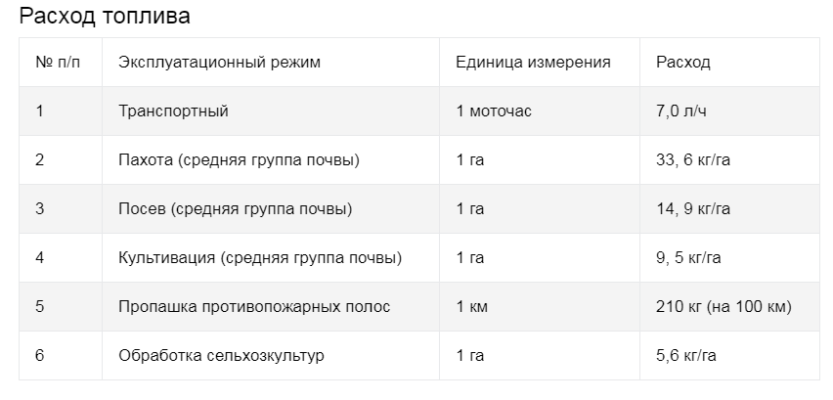Viewport: 833px width, 400px height.
Task: Select the '7,0 л/ч' consumption value
Action: [x=681, y=111]
